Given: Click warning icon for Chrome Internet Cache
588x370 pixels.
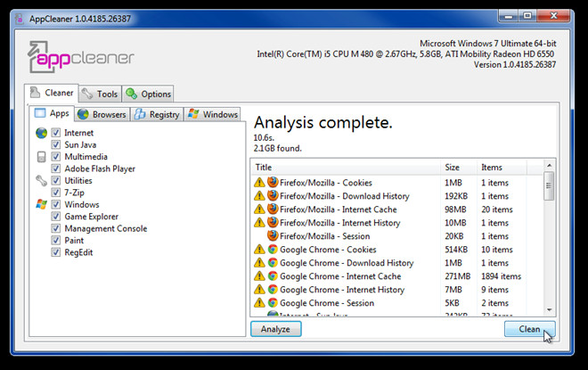Looking at the screenshot, I should (x=259, y=276).
